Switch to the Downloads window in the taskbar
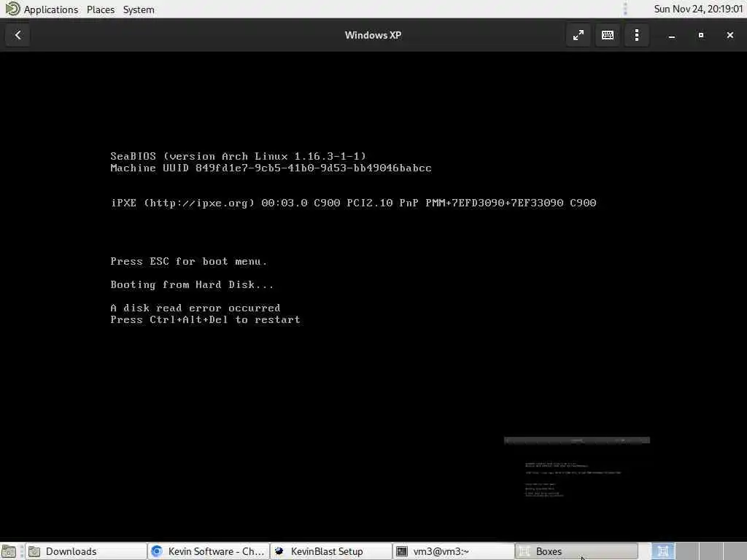This screenshot has width=747, height=560. click(86, 551)
